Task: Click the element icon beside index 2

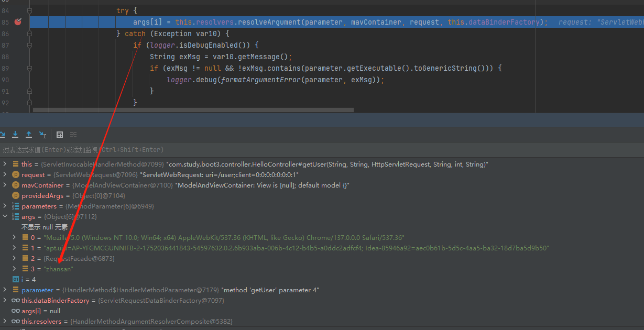Action: (x=25, y=258)
